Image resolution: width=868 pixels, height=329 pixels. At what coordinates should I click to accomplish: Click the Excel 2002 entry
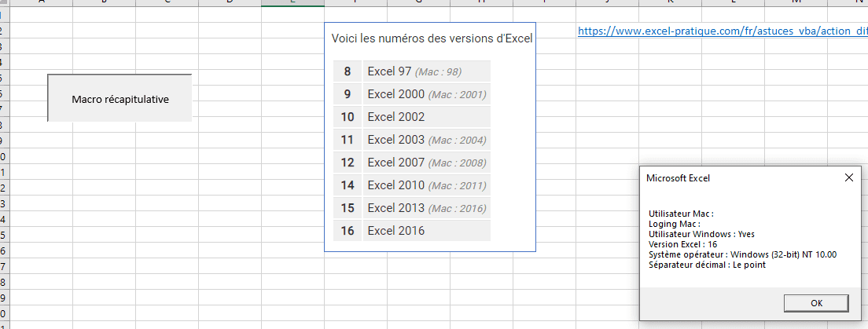tap(396, 117)
